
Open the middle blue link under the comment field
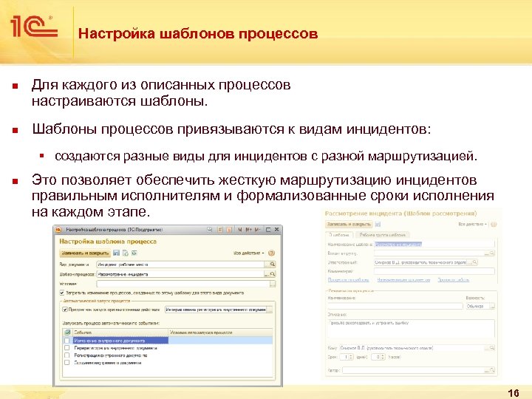pyautogui.click(x=403, y=280)
